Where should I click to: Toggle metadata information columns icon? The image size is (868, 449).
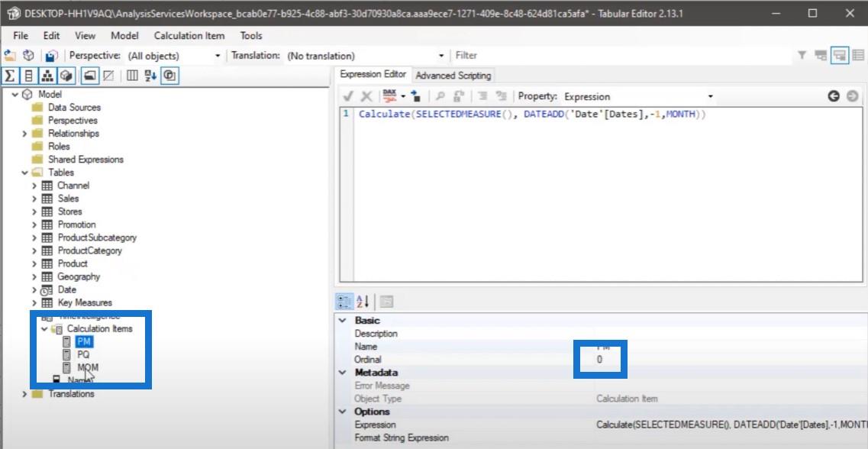169,76
